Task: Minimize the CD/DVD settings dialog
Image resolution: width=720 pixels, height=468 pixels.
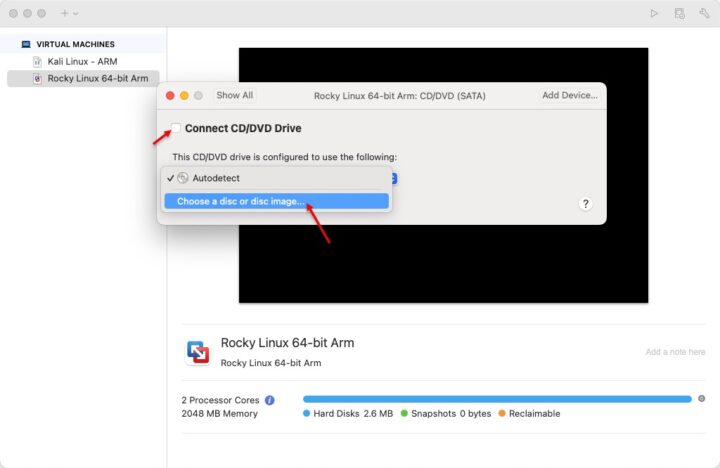Action: 184,96
